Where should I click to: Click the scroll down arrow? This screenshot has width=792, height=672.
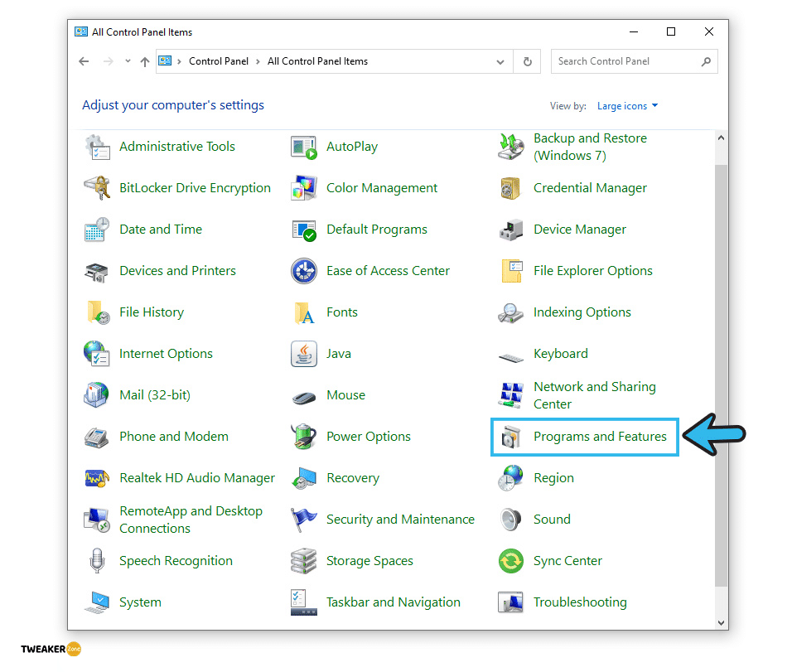tap(722, 623)
